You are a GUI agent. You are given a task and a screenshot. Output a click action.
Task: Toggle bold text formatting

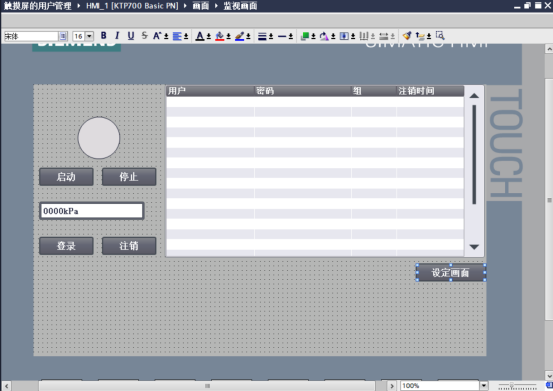103,36
